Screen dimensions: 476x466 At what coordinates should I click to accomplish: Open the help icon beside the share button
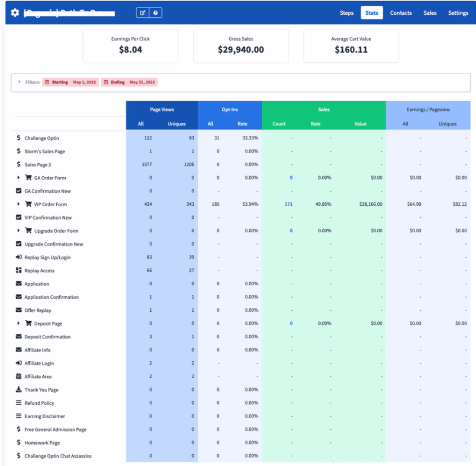click(x=156, y=13)
